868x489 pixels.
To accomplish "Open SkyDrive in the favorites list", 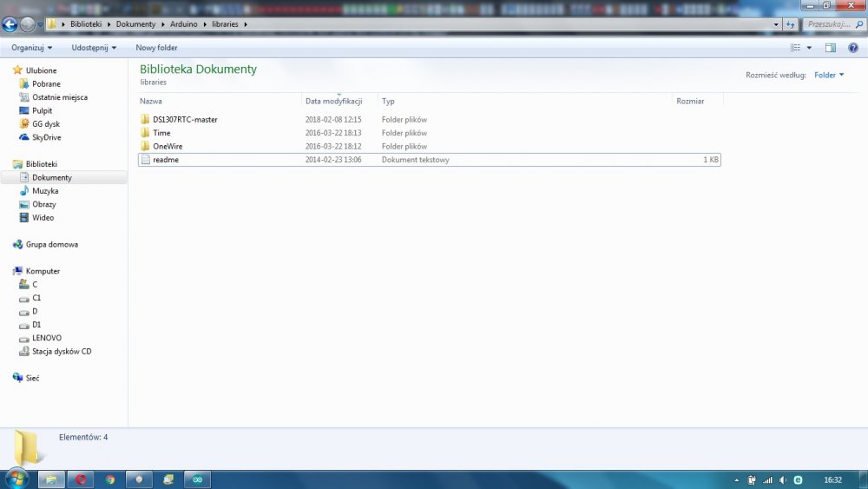I will click(x=46, y=137).
